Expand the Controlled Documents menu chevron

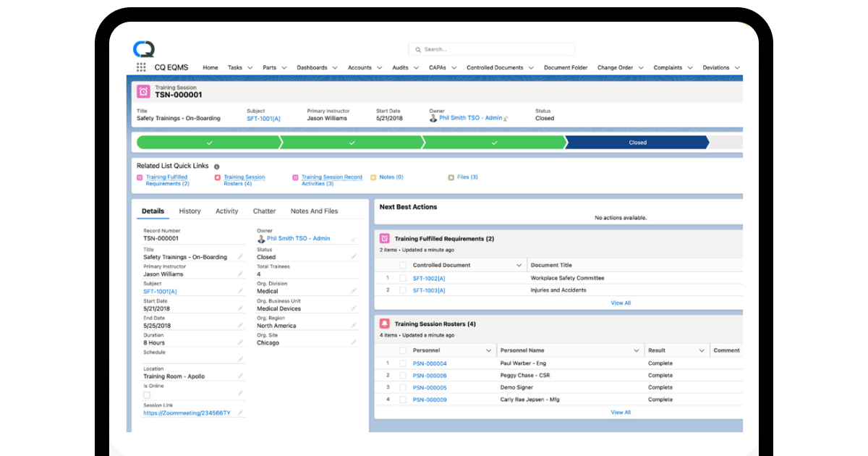(x=532, y=67)
